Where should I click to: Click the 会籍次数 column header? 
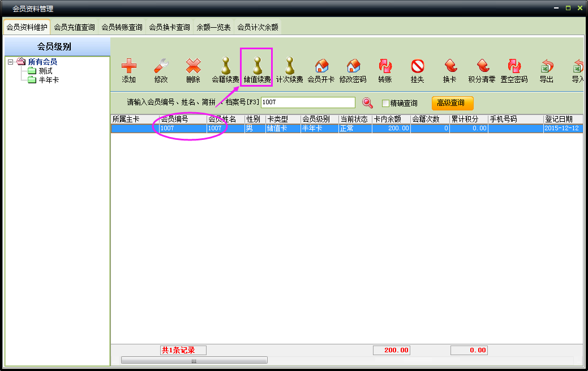click(430, 119)
